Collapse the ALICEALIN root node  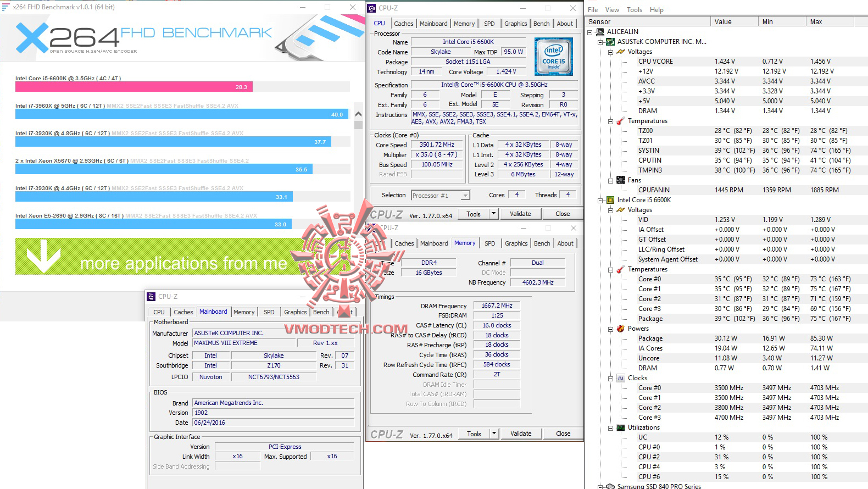click(x=590, y=32)
